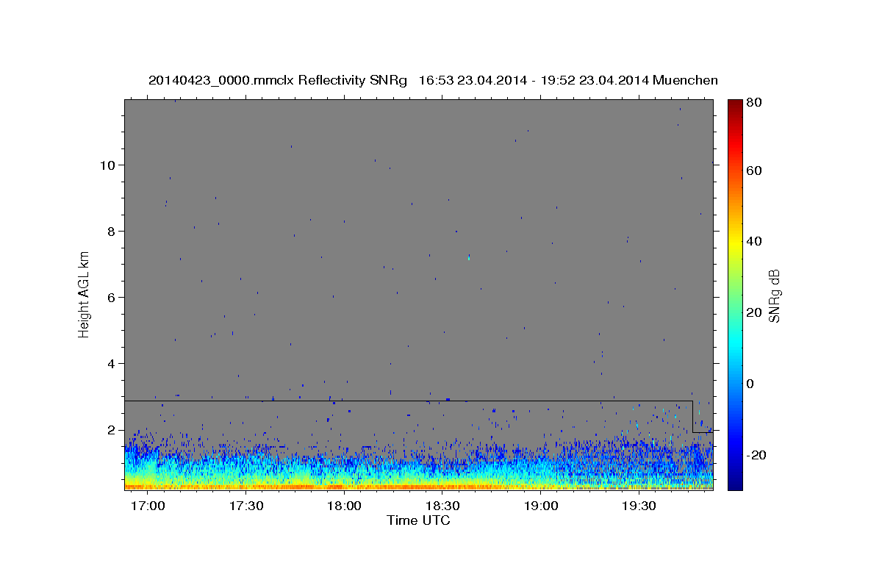Select the 19:00 time tick label
Image resolution: width=882 pixels, height=588 pixels.
pyautogui.click(x=541, y=506)
